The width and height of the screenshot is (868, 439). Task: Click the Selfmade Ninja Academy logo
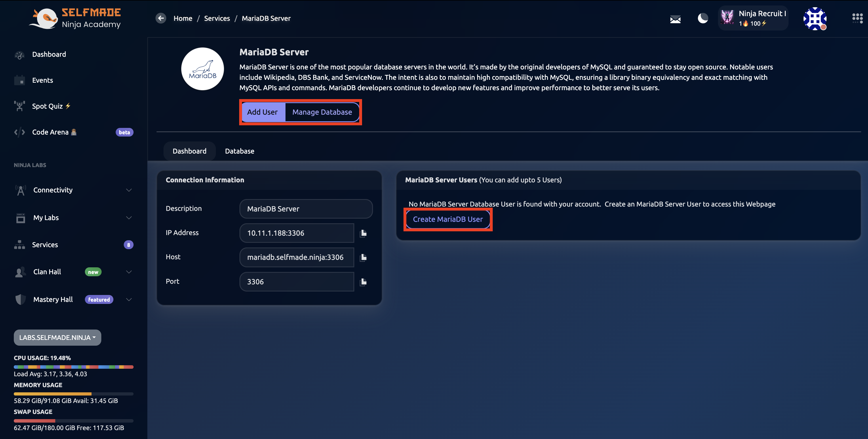(75, 18)
